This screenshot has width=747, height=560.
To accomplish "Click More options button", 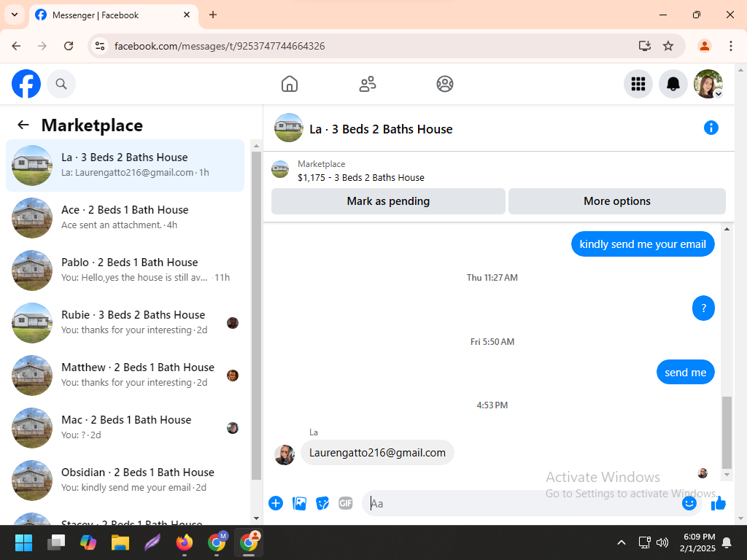I will pos(617,201).
